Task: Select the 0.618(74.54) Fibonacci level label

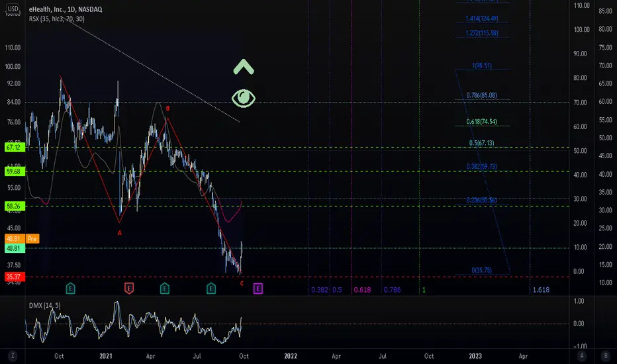Action: [x=482, y=122]
